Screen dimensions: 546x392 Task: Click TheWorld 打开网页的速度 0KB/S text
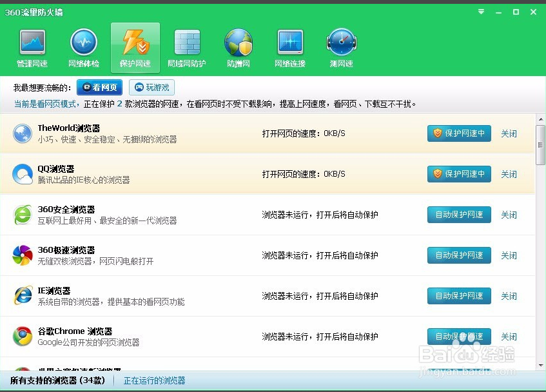304,133
